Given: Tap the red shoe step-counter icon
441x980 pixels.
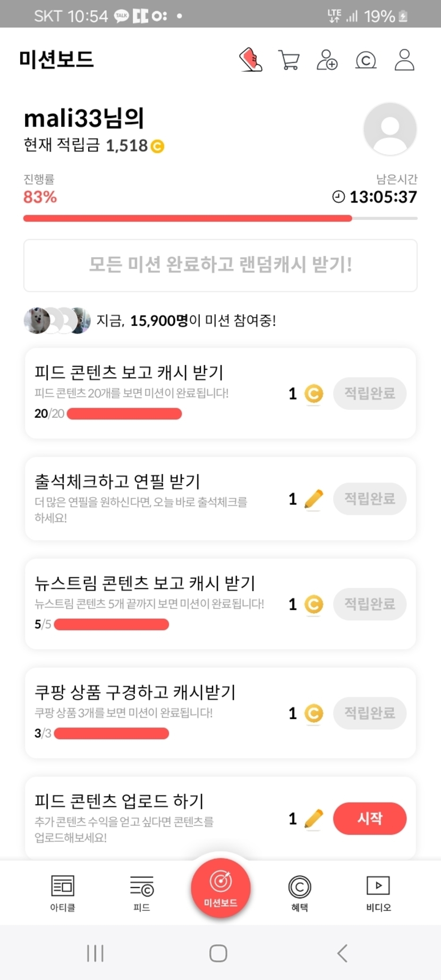Looking at the screenshot, I should (251, 60).
